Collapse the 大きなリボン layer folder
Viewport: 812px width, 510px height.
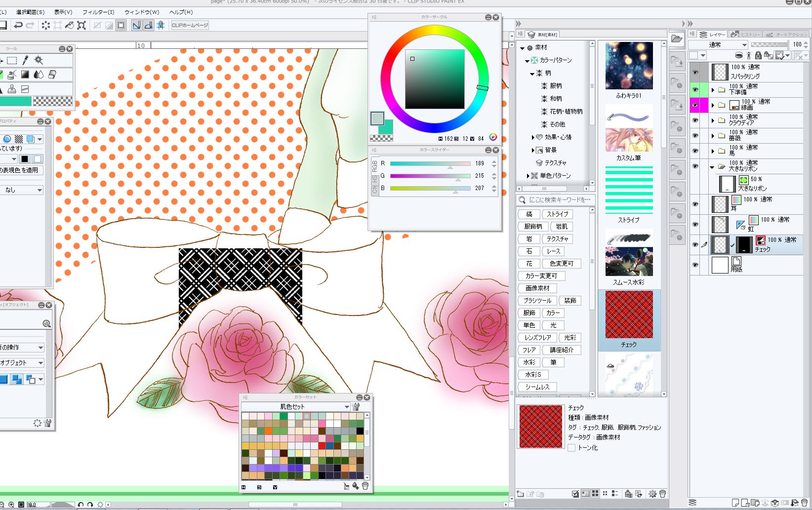tap(712, 167)
